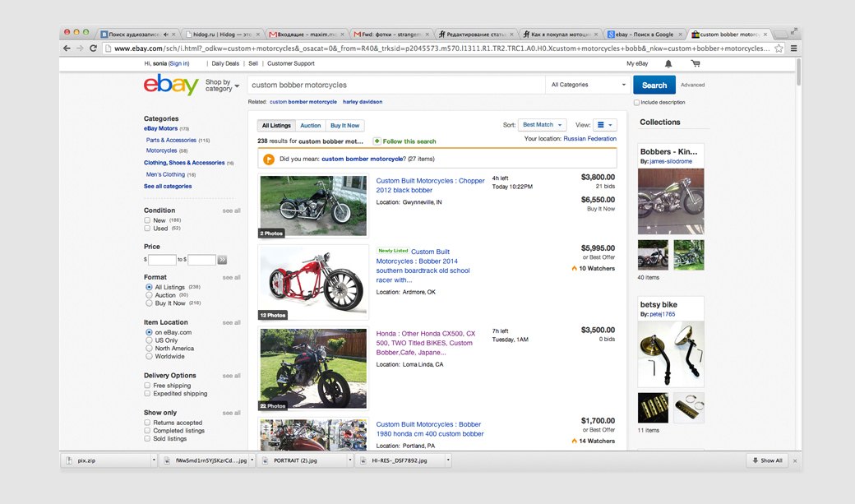Bookmark page with star icon
855x504 pixels.
[779, 49]
